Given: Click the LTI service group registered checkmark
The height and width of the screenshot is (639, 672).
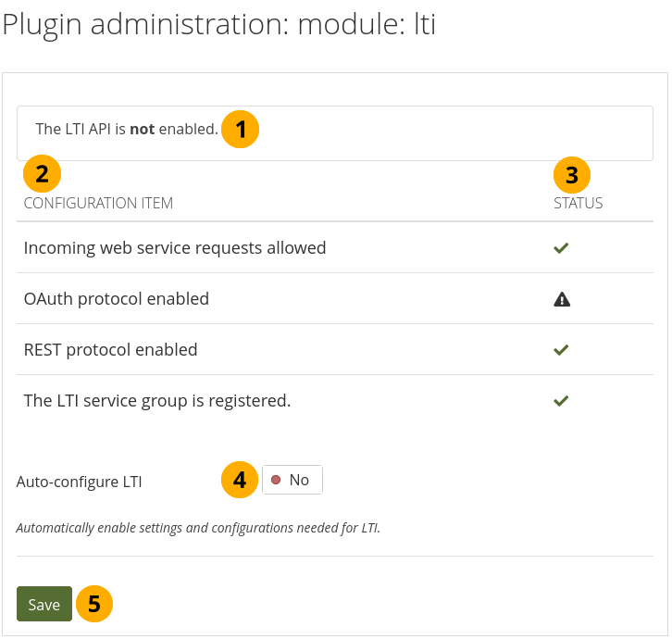Looking at the screenshot, I should [x=560, y=401].
